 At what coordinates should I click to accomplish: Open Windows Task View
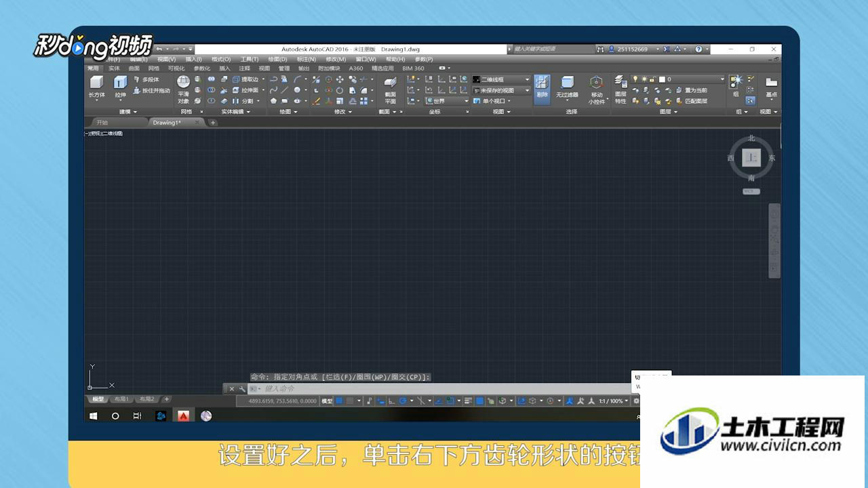[x=138, y=415]
